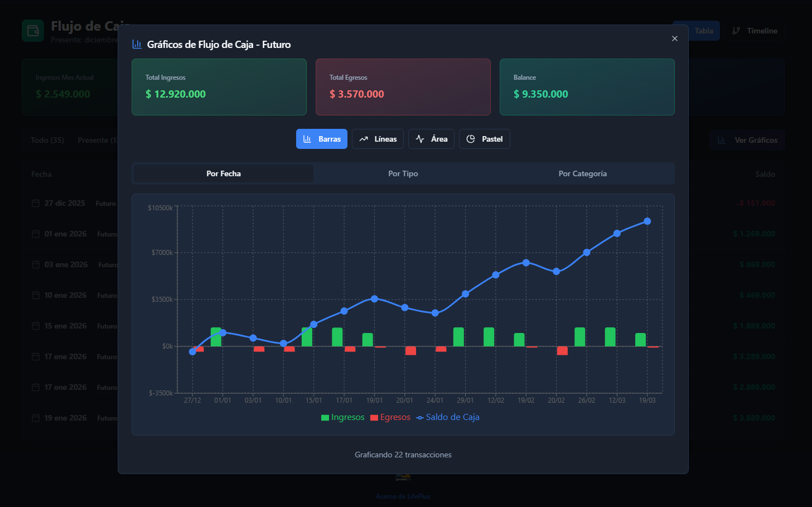Open the Por Tipo tab

403,173
